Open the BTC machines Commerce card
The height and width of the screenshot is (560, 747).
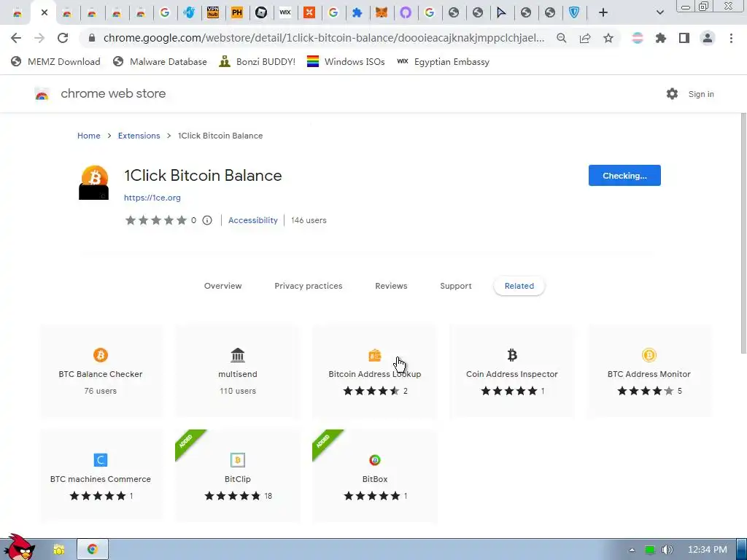point(101,476)
